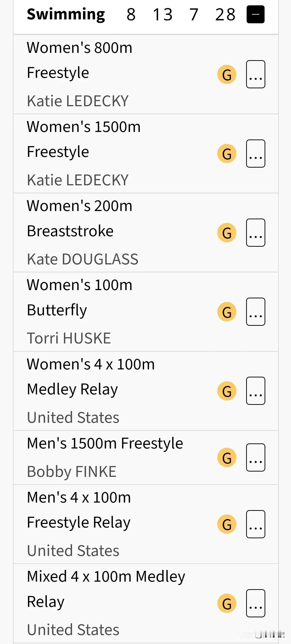Image resolution: width=291 pixels, height=644 pixels.
Task: Click gold medal badge for Mixed Medley Relay
Action: click(x=227, y=603)
